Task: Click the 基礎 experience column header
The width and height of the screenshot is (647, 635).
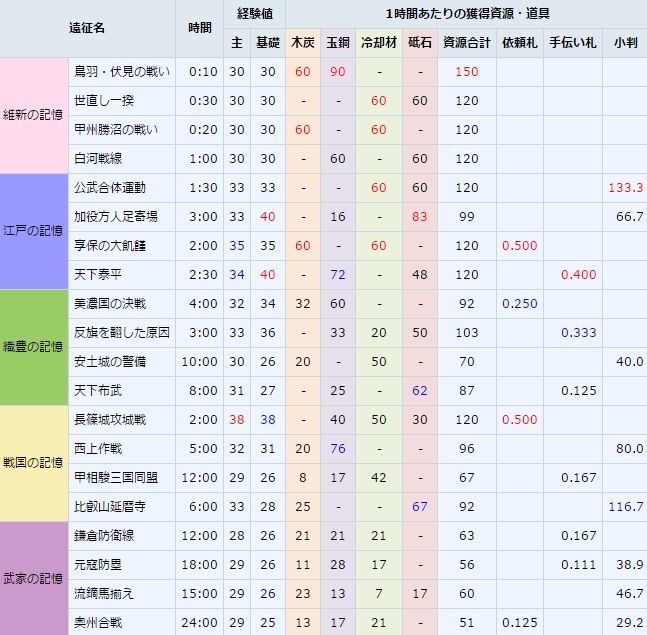Action: (267, 42)
